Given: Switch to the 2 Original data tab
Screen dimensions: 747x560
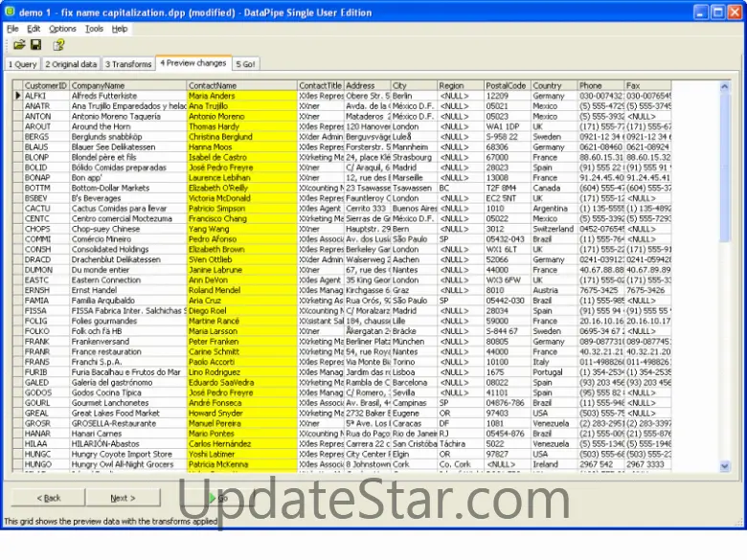Looking at the screenshot, I should click(x=71, y=64).
